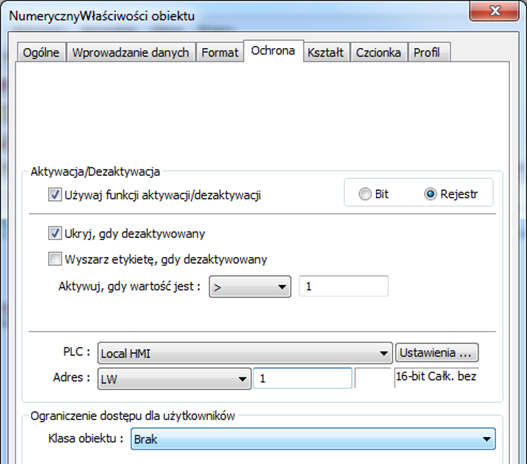Click the empty field beside address number
Screen dimensions: 527x464
(x=372, y=378)
